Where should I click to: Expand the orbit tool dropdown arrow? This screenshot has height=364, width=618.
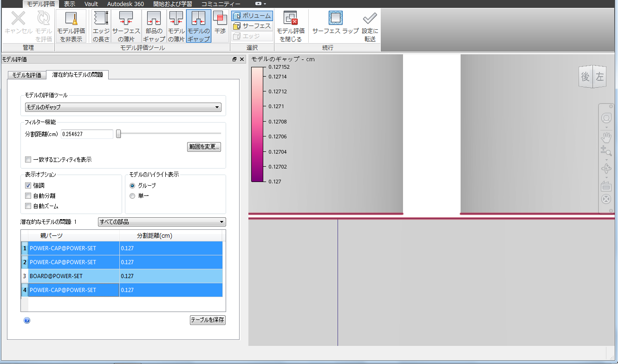click(606, 177)
